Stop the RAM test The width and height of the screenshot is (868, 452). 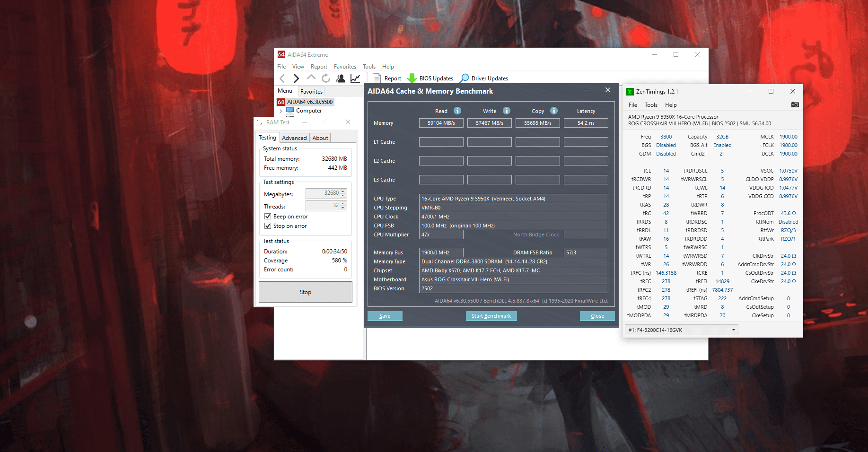[306, 292]
